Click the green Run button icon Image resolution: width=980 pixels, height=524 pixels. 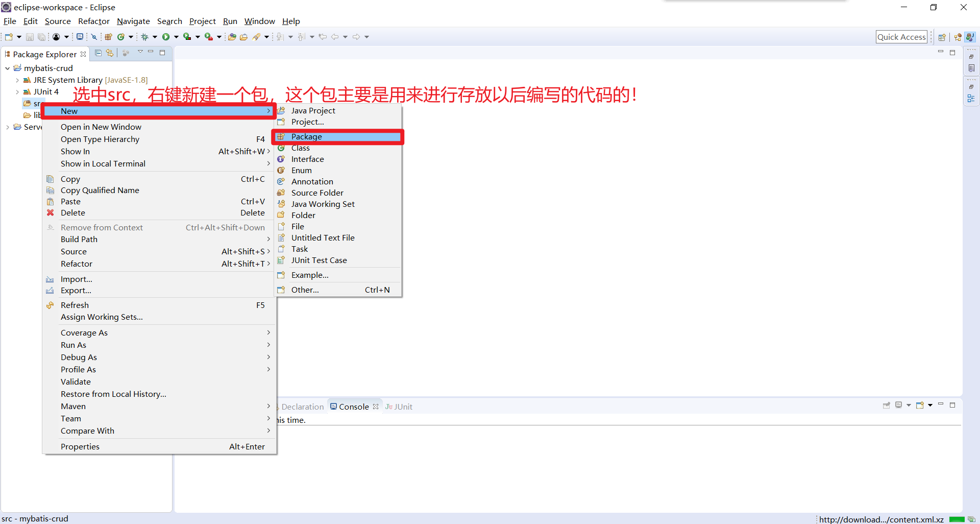(x=166, y=37)
